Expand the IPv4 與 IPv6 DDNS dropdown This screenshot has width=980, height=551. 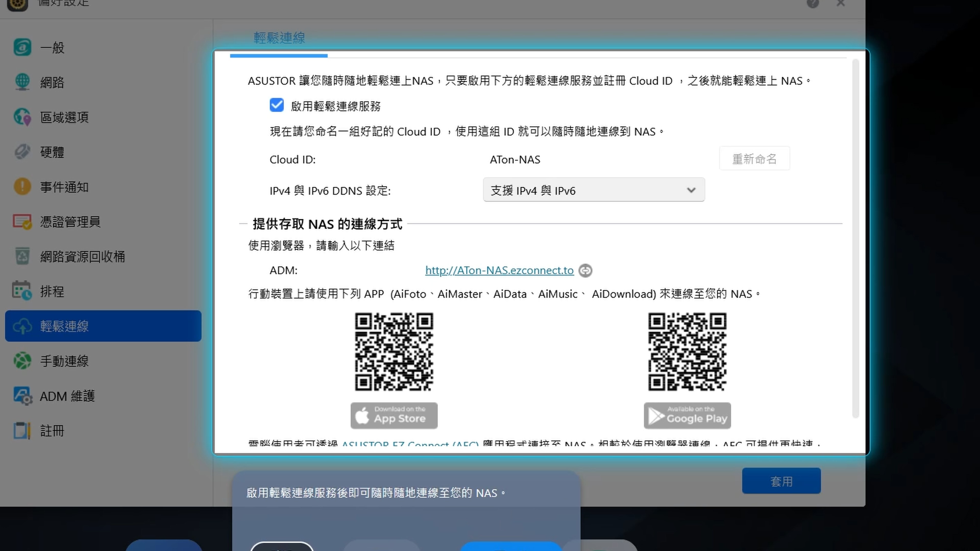[x=593, y=190]
